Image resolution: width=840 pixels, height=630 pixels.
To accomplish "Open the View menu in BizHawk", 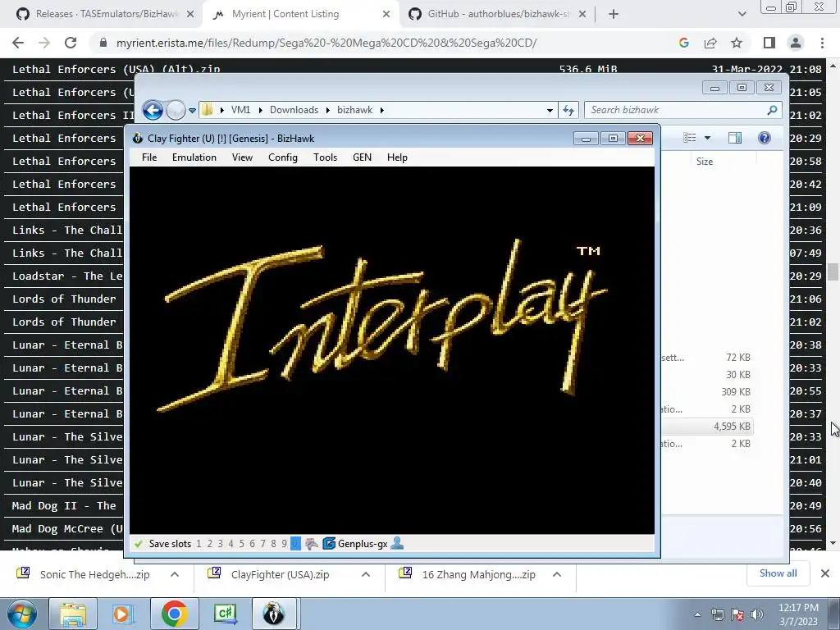I will click(x=242, y=157).
